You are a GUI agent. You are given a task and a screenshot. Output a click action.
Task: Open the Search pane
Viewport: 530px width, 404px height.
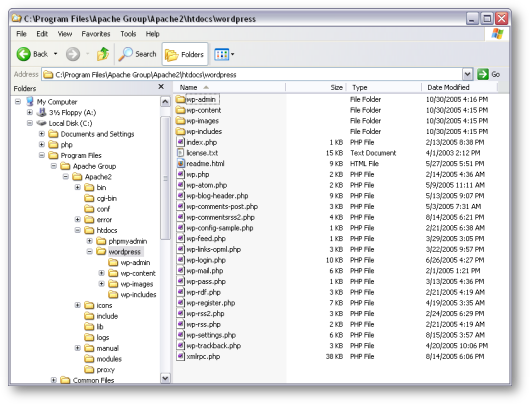[x=137, y=54]
